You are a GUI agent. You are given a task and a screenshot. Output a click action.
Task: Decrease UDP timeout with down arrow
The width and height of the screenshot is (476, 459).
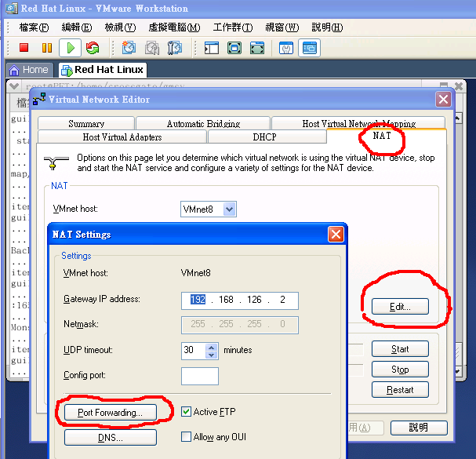click(x=212, y=355)
